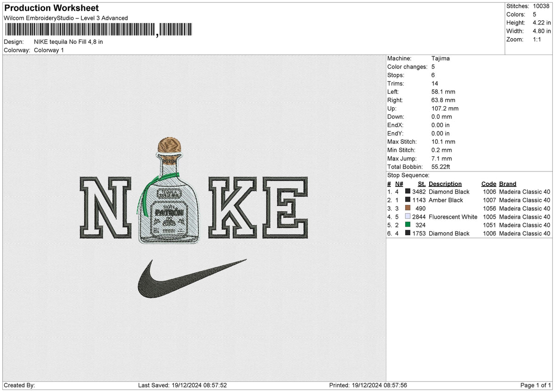Select code 1051 in the green thread row
The width and height of the screenshot is (555, 392).
coord(489,225)
